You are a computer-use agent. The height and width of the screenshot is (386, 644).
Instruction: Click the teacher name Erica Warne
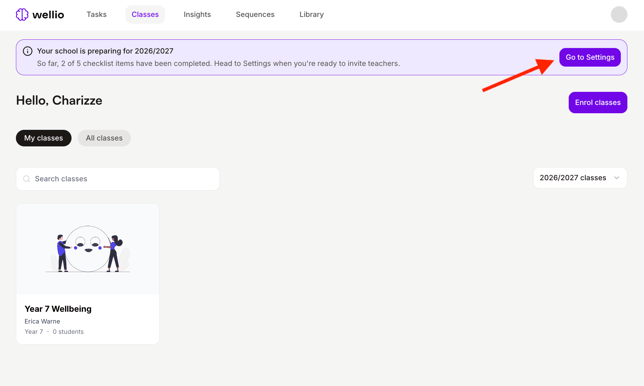coord(42,321)
